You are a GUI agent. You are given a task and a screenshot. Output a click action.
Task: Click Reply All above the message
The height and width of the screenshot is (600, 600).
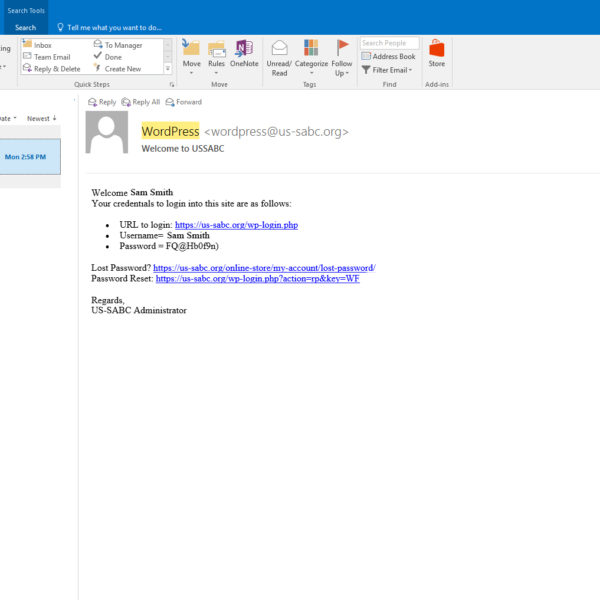pos(140,102)
